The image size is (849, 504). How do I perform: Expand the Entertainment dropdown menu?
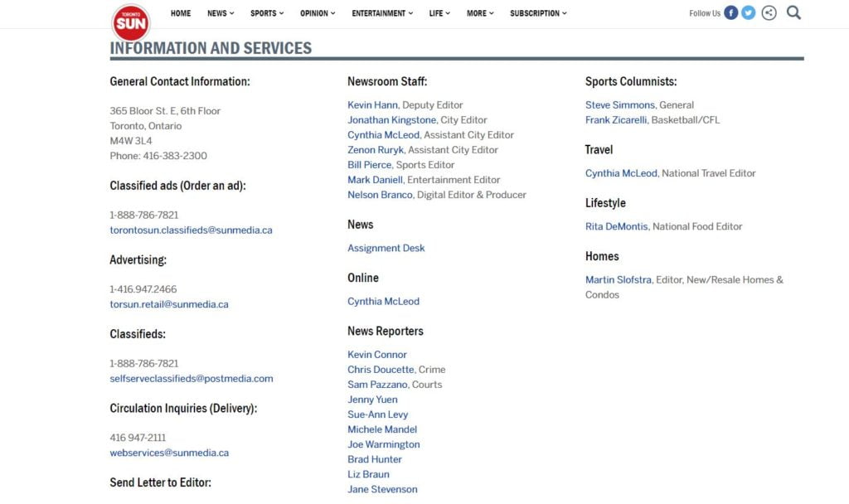pos(382,13)
